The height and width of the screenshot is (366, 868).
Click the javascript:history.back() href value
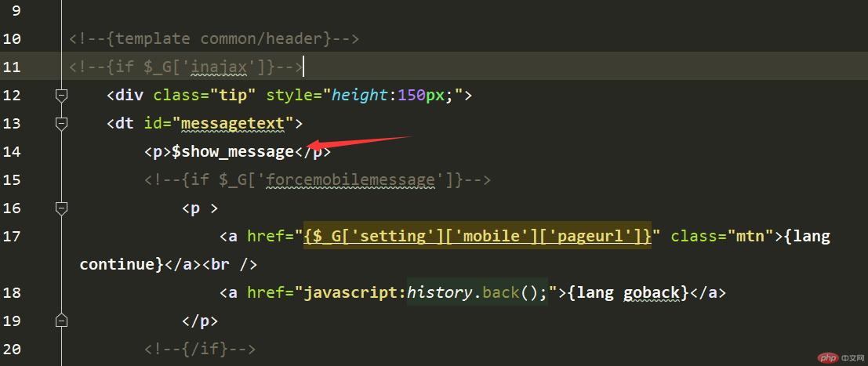[426, 293]
